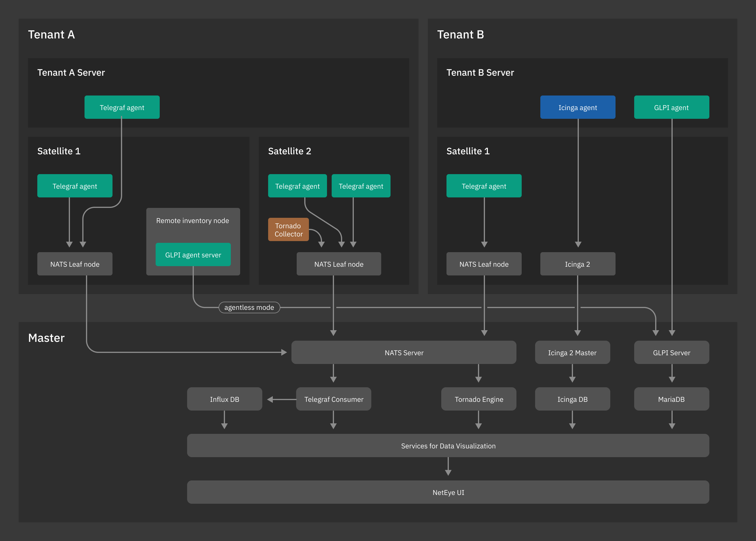Click NATS Leaf node in Tenant A Satellite 1
This screenshot has height=541, width=756.
[75, 264]
